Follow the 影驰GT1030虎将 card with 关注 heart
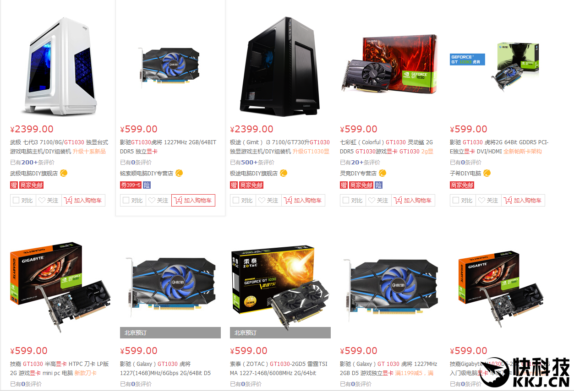The image size is (574, 392). 159,200
